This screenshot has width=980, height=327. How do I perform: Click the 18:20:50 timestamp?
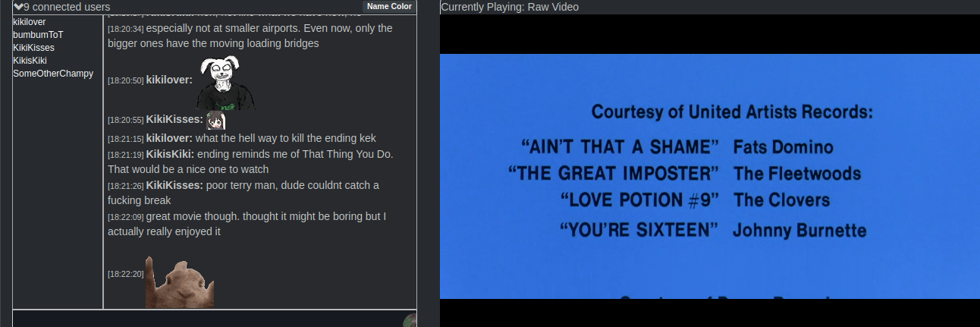pyautogui.click(x=125, y=80)
